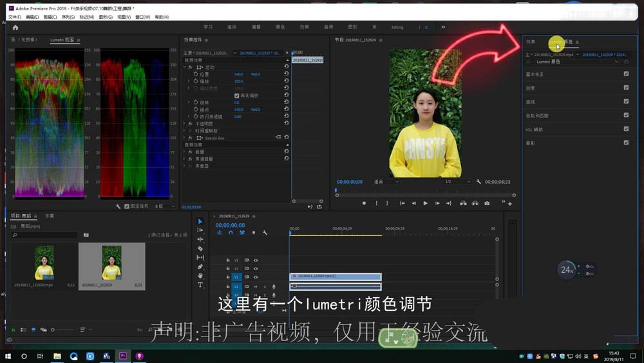This screenshot has height=363, width=644.
Task: Open the 文件(F) menu
Action: point(14,17)
